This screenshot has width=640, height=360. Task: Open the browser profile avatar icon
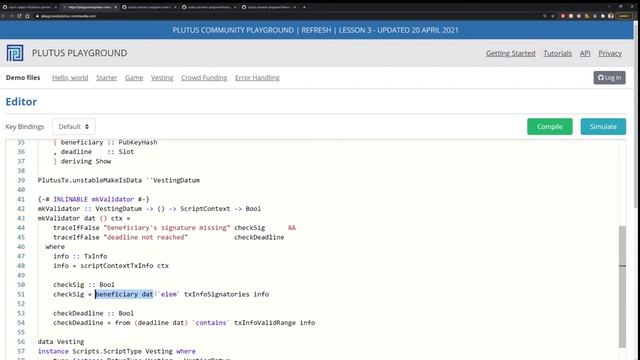click(x=611, y=16)
